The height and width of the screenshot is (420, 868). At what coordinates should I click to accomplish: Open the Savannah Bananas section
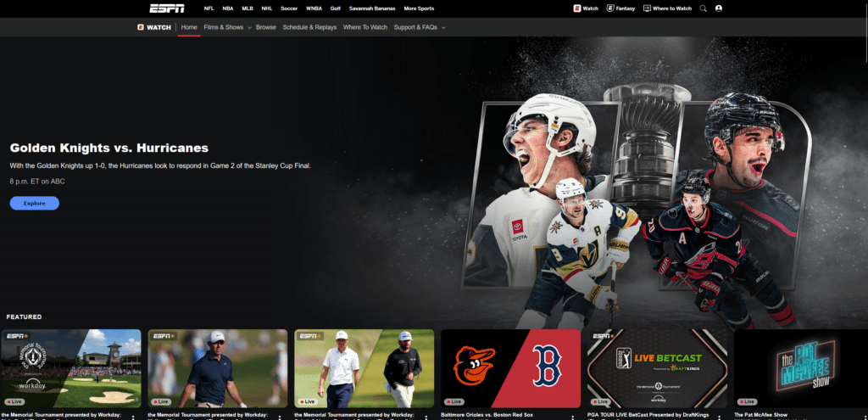coord(372,8)
